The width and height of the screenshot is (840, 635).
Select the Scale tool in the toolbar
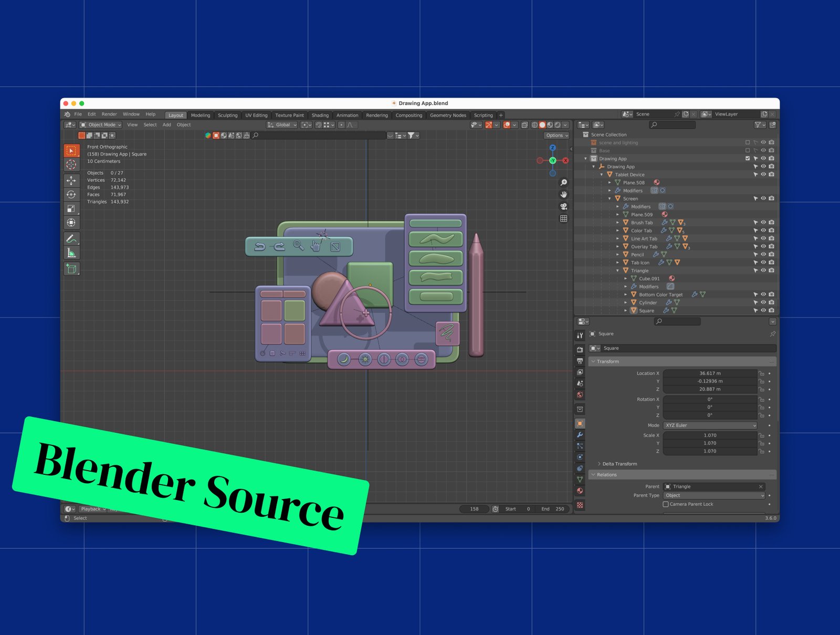pos(71,209)
